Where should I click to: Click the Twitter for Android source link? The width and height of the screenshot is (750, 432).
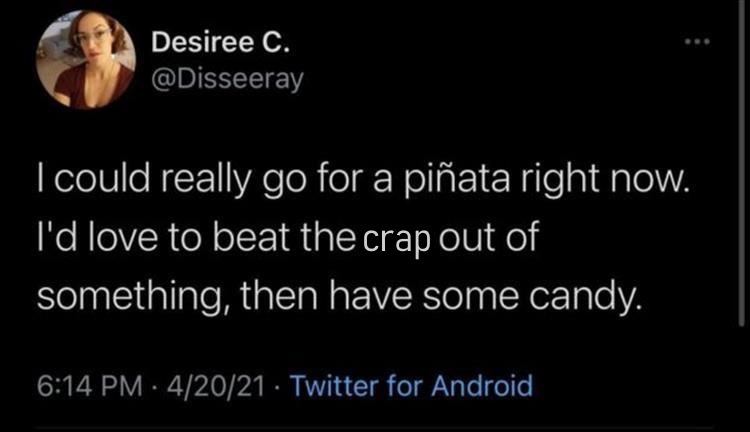tap(413, 385)
